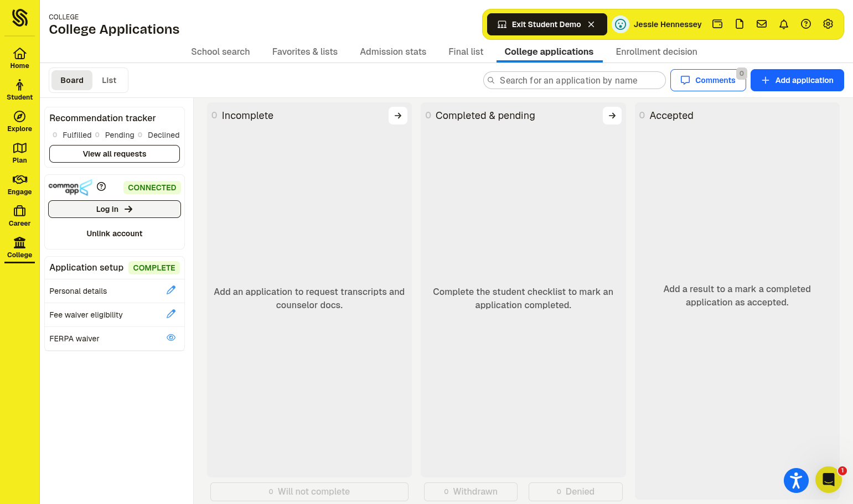Edit Fee waiver eligibility pencil icon
Viewport: 853px width, 504px height.
pos(171,314)
